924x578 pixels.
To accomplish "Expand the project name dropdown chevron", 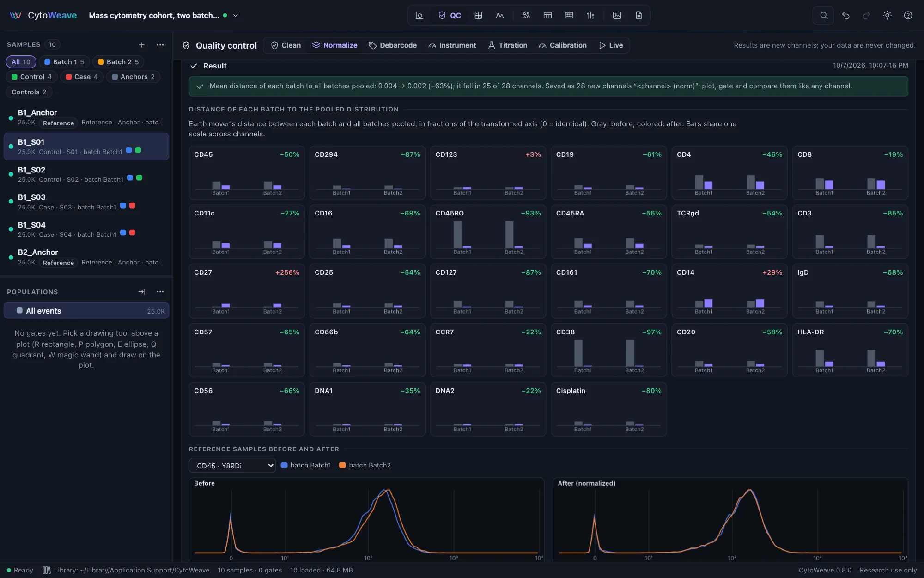I will 235,15.
